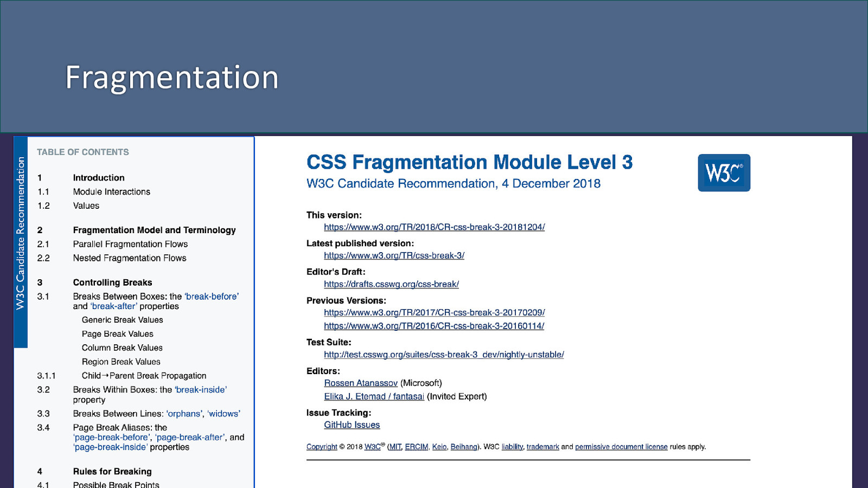The image size is (868, 488).
Task: Click the Beihang link
Action: point(464,447)
